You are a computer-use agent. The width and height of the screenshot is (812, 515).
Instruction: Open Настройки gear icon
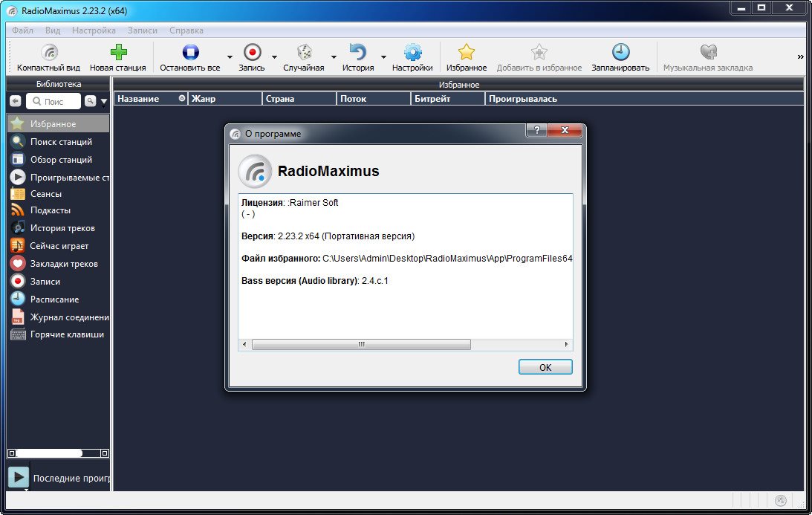[412, 57]
